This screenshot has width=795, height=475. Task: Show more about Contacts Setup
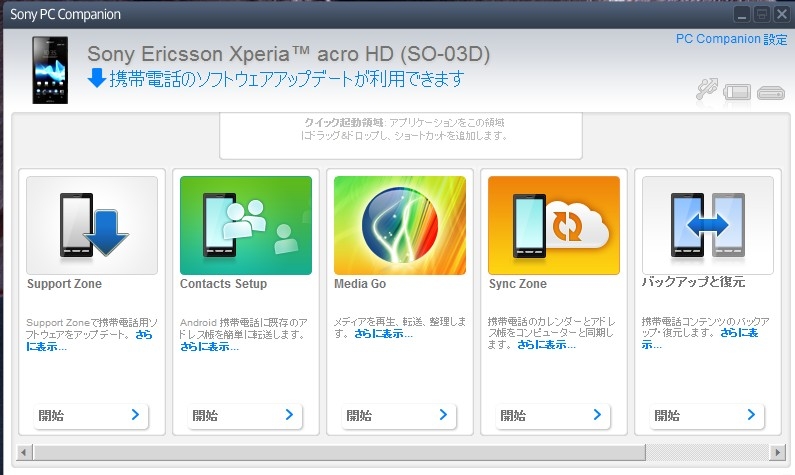[x=209, y=347]
